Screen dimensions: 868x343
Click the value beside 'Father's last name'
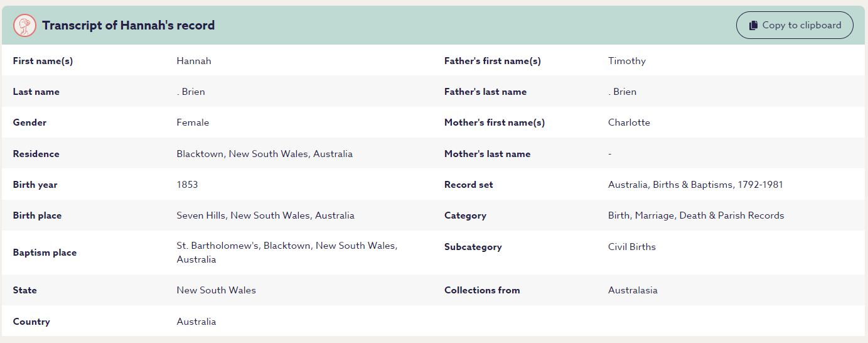(x=622, y=92)
